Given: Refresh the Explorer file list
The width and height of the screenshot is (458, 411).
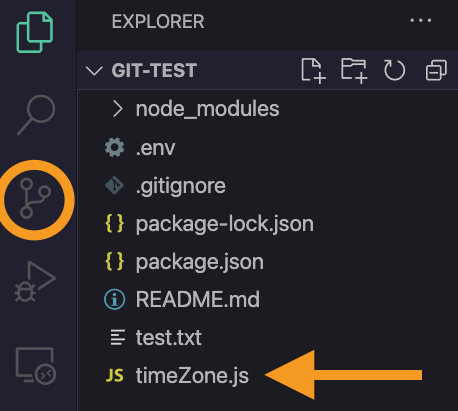Looking at the screenshot, I should [394, 70].
